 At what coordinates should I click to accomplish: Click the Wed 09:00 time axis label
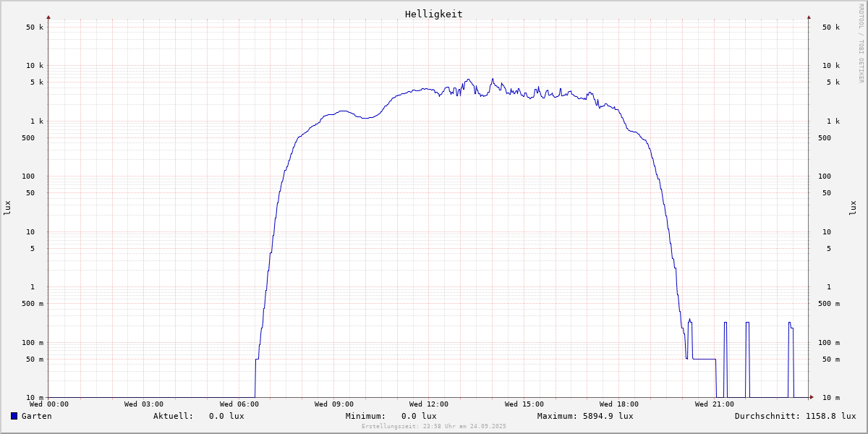click(334, 404)
